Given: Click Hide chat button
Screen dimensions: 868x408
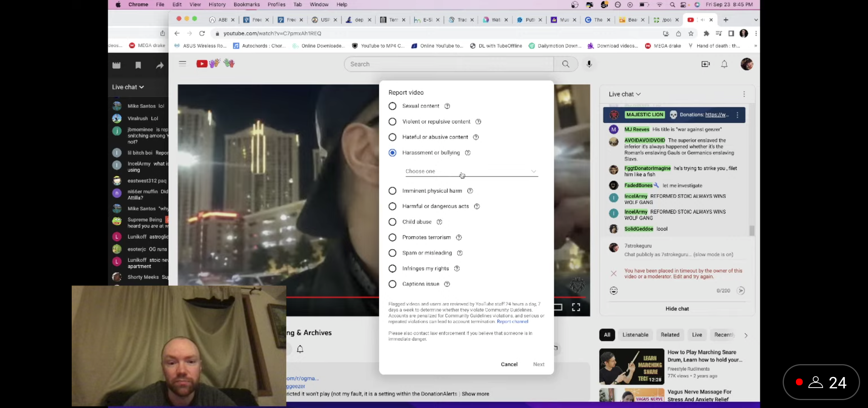Looking at the screenshot, I should (677, 309).
